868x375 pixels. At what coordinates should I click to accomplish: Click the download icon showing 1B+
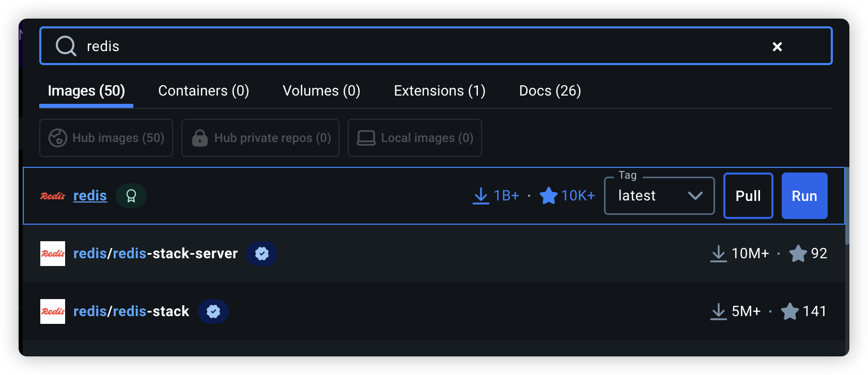[x=481, y=196]
